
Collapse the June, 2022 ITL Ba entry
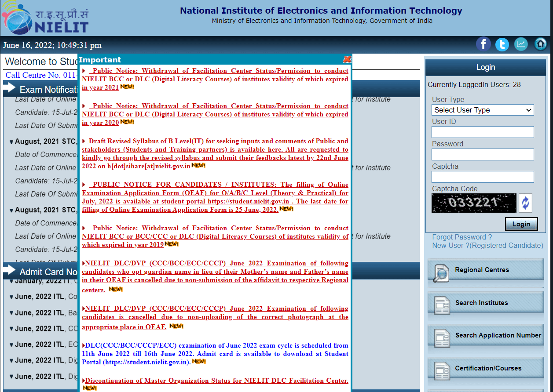coord(11,313)
